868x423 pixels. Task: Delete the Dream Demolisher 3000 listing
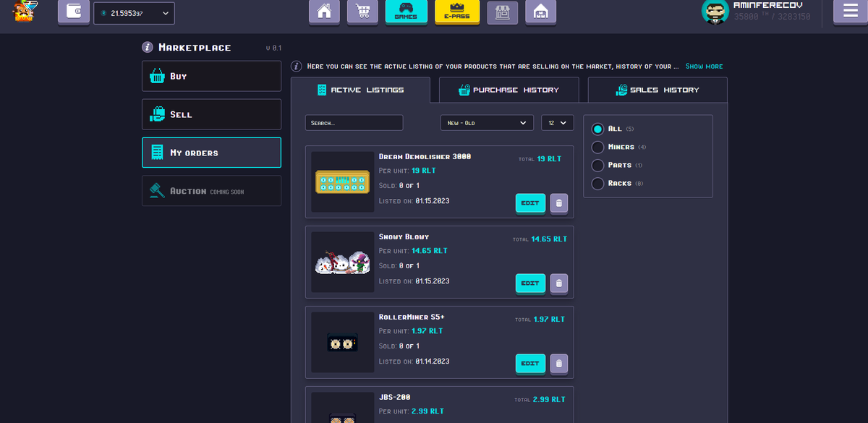point(558,203)
